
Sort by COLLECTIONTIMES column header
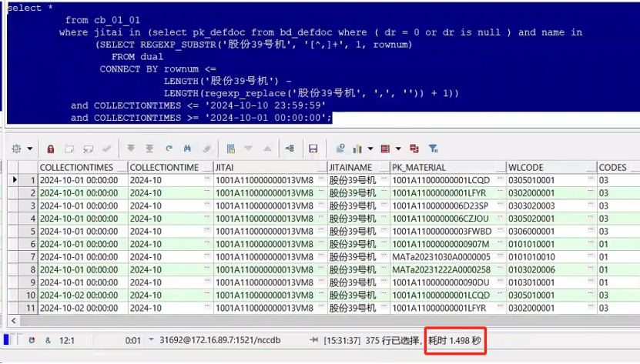coord(83,168)
